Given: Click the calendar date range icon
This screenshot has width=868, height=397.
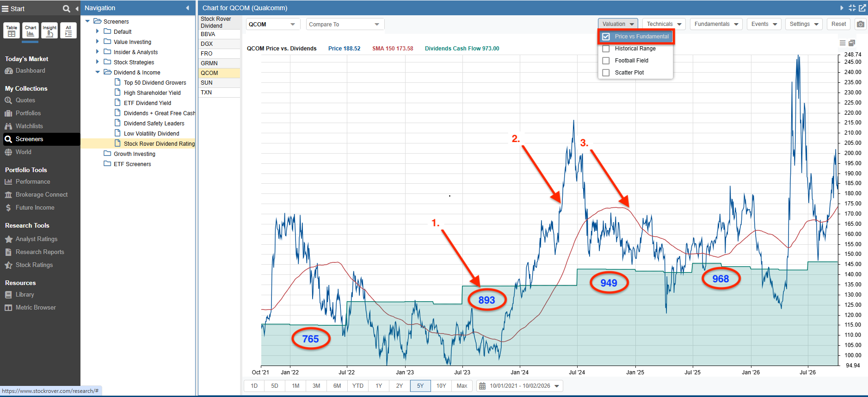Looking at the screenshot, I should 482,386.
